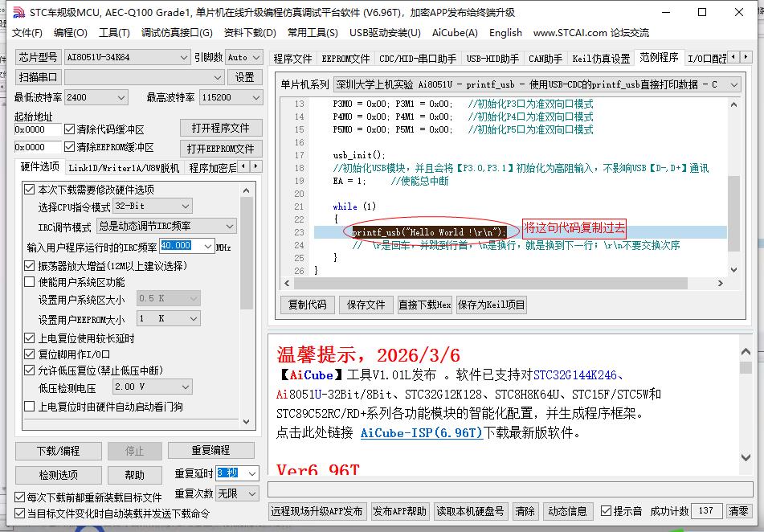Check 上电复位时由硬件自动启动看门狗
This screenshot has width=764, height=532.
click(x=29, y=405)
